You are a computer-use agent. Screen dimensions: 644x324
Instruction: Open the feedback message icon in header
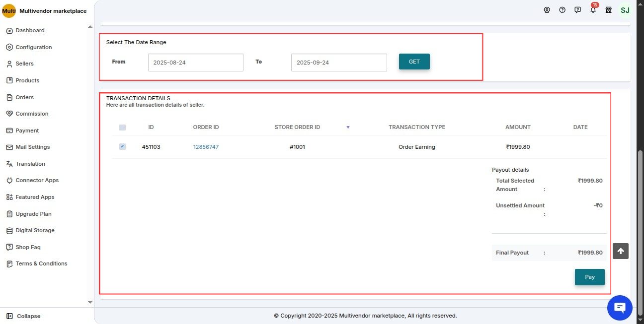coord(577,10)
